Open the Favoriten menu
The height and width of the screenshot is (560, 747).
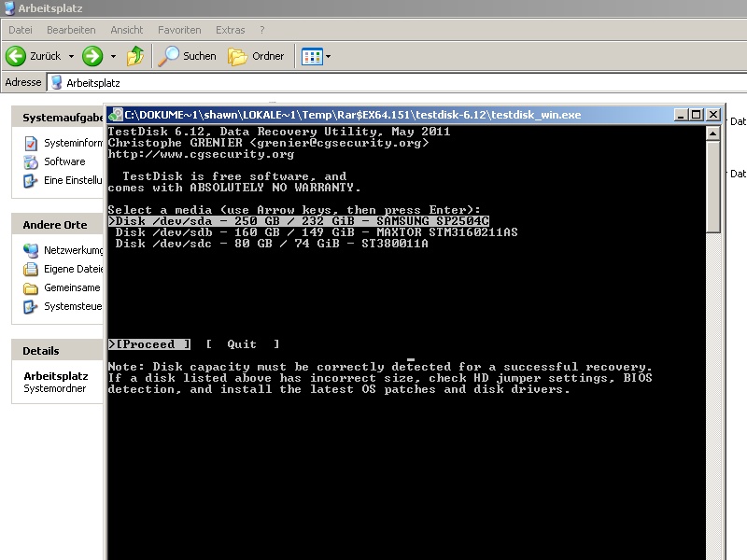click(179, 30)
